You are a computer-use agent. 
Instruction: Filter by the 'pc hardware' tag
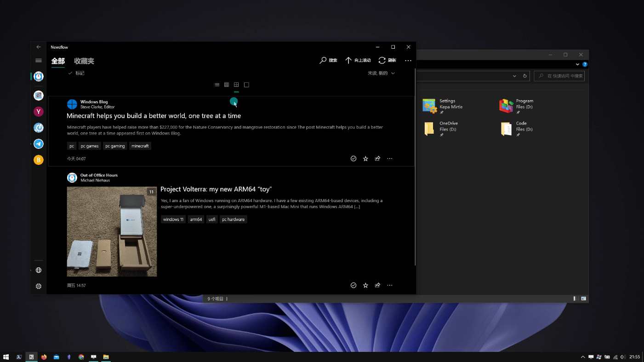tap(233, 220)
